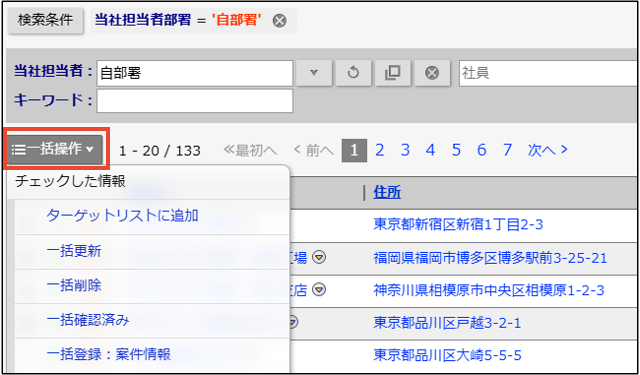640x375 pixels.
Task: Go to page 6
Action: coord(482,150)
